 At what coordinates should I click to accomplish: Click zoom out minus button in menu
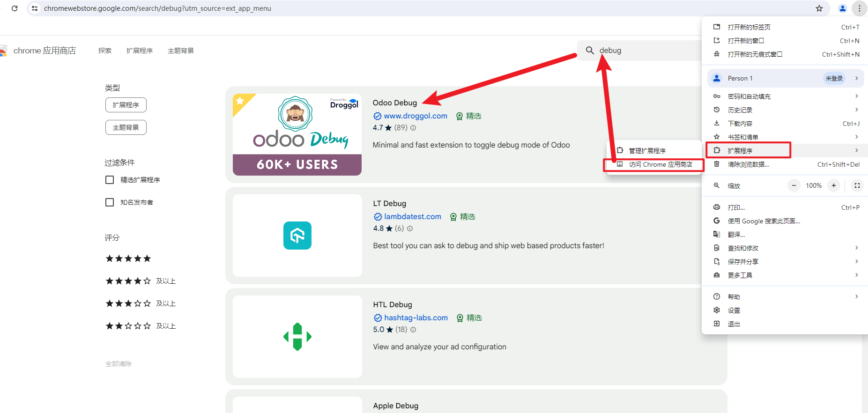click(x=794, y=185)
